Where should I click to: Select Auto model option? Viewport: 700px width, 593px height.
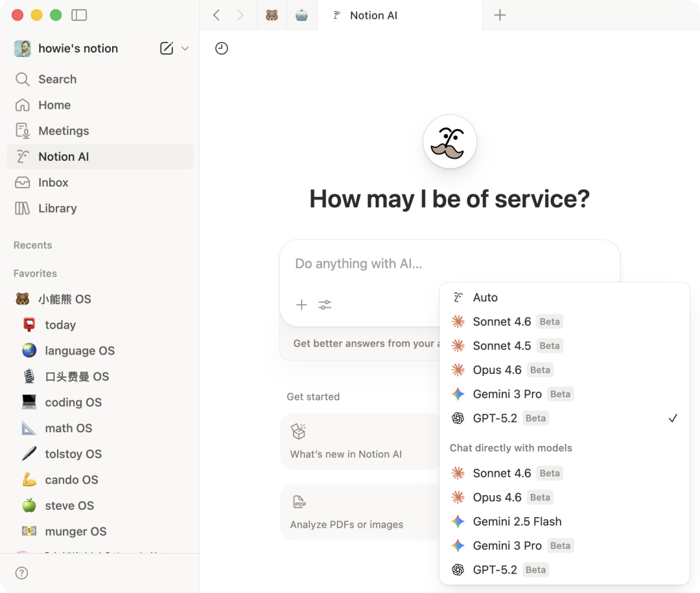pos(565,297)
